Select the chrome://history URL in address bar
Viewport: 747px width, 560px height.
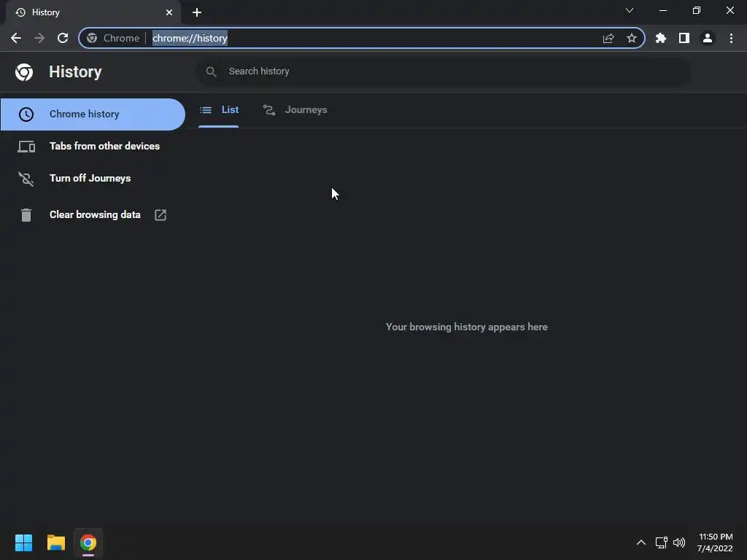[x=190, y=38]
